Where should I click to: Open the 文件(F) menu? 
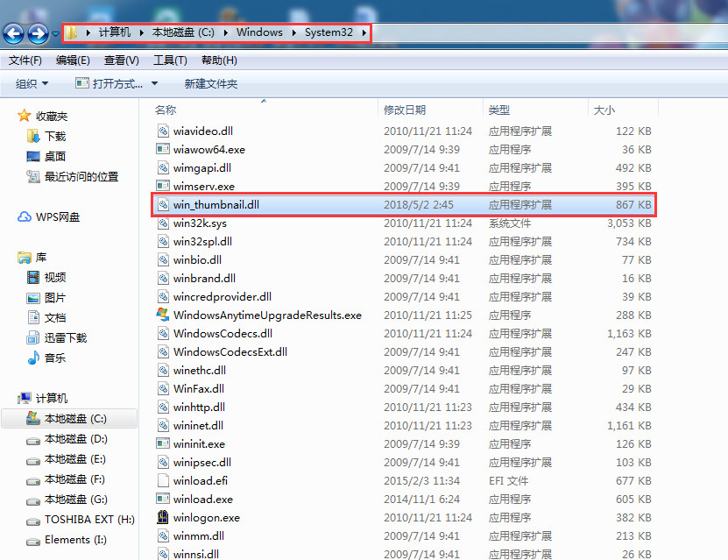click(25, 60)
